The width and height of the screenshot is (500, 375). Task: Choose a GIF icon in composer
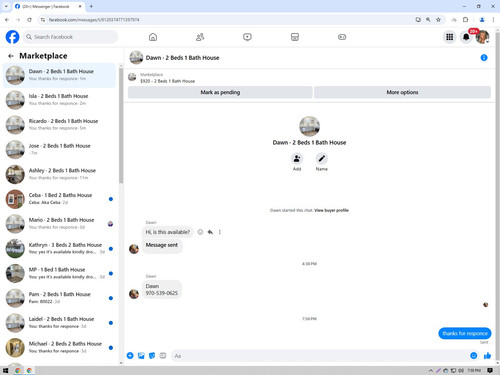click(x=163, y=356)
